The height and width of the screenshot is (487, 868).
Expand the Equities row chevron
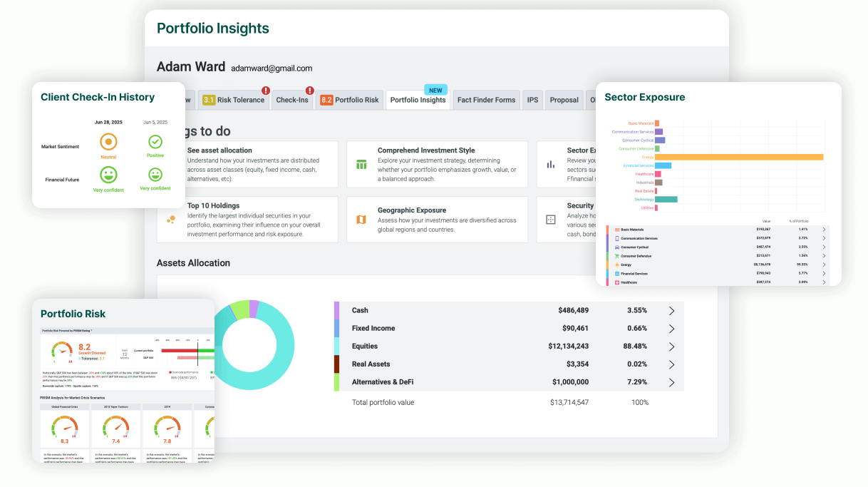tap(671, 347)
